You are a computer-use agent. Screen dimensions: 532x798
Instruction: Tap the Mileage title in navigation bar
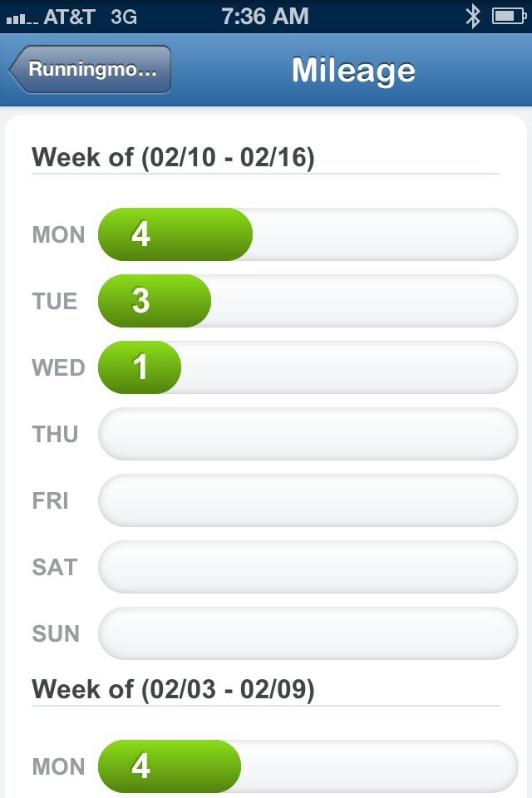coord(354,71)
